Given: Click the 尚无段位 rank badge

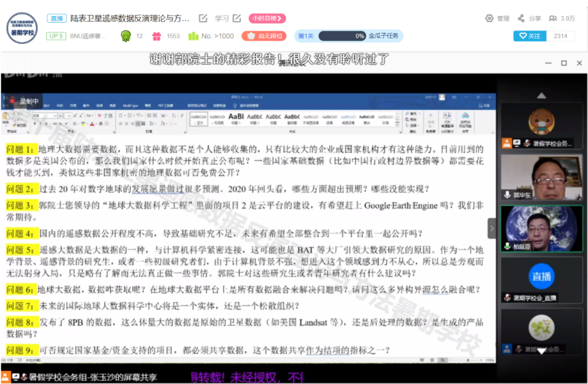Looking at the screenshot, I should (x=264, y=36).
